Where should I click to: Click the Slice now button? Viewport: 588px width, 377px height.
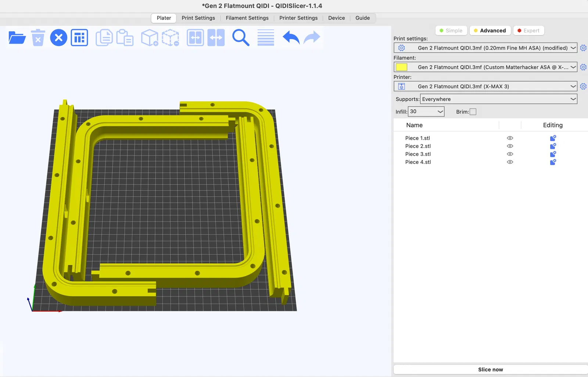(x=491, y=370)
